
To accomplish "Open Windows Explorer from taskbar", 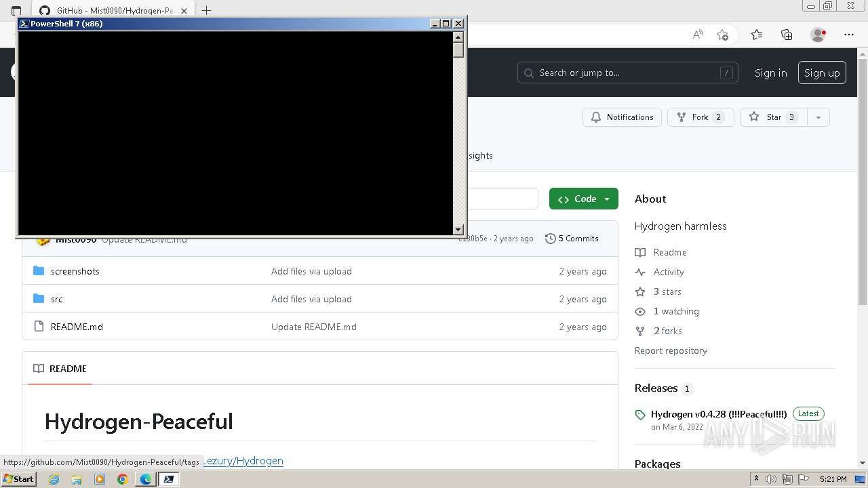I will 77,479.
